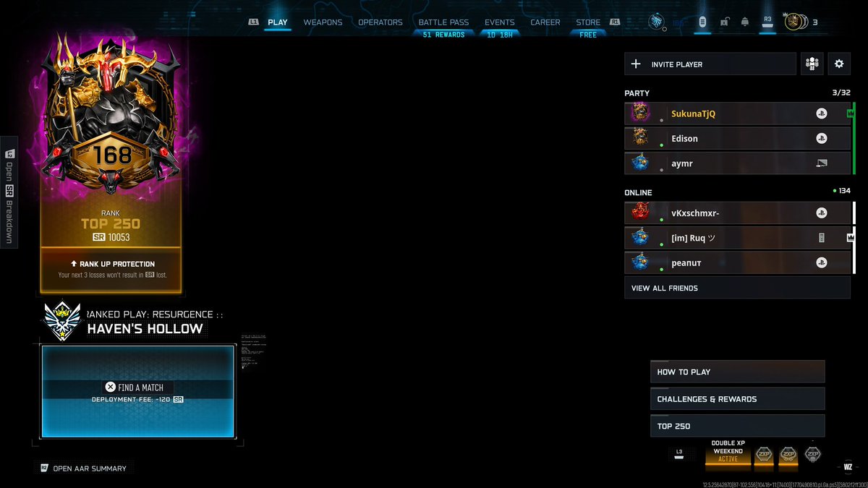This screenshot has width=868, height=488.
Task: Click aymr's PC platform icon
Action: coord(821,163)
